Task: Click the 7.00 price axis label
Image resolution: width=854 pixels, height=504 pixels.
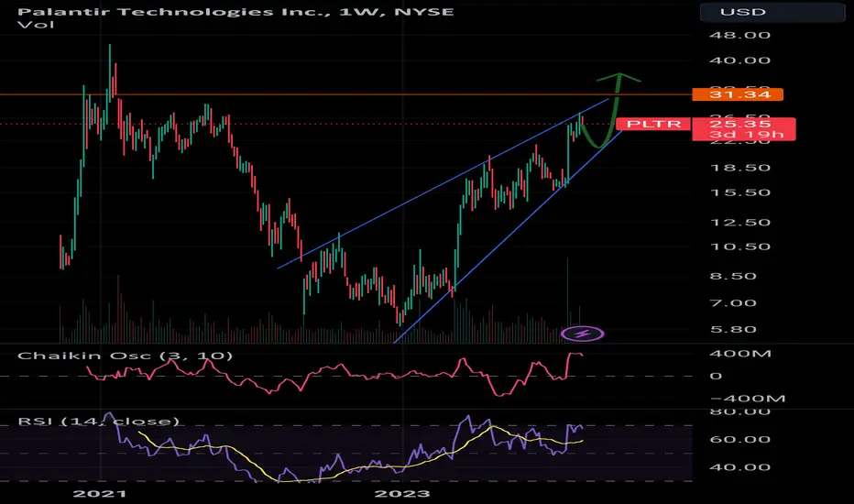Action: (x=733, y=303)
